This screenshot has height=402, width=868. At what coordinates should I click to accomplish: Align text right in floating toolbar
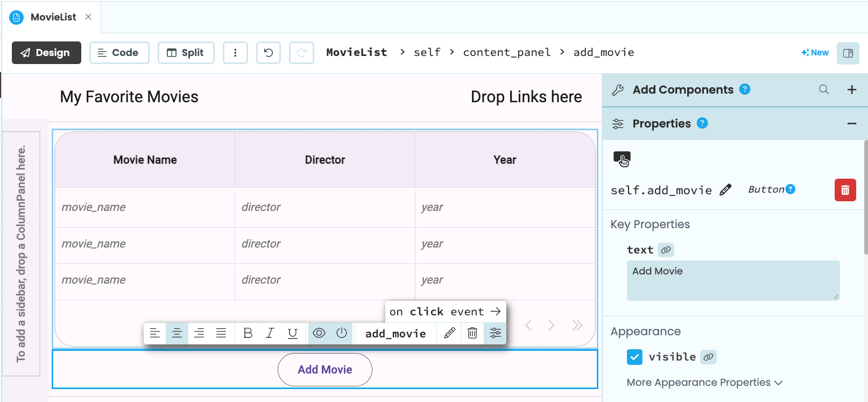point(199,333)
